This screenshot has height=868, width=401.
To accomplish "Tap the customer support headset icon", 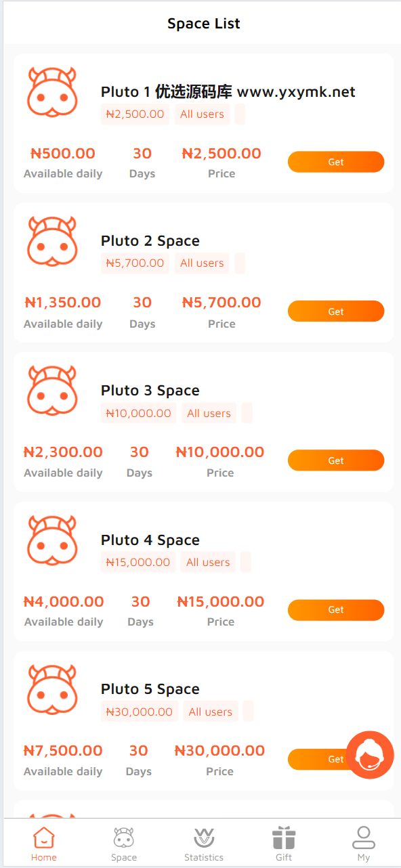I will [370, 755].
